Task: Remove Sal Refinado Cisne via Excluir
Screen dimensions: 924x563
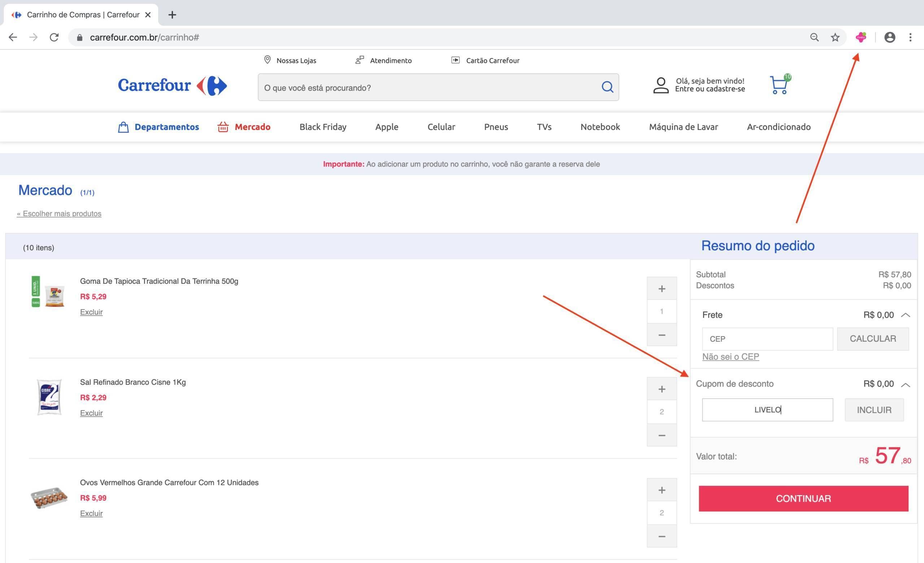Action: pos(91,413)
